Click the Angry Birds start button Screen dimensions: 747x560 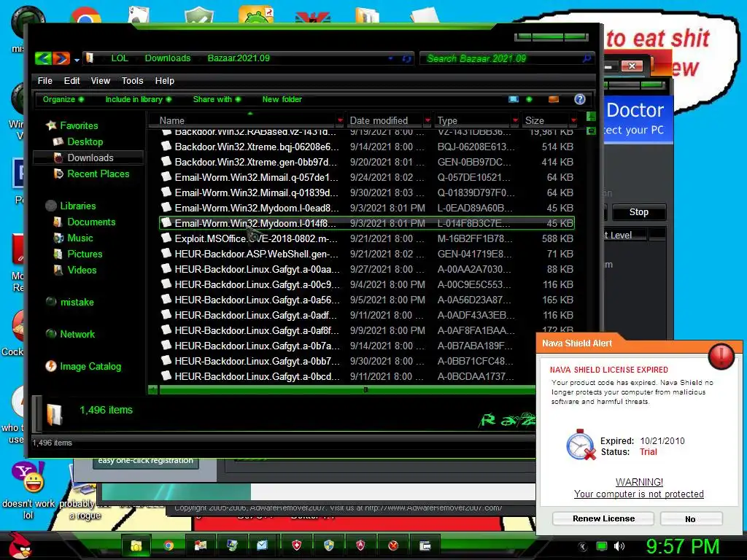[x=19, y=545]
